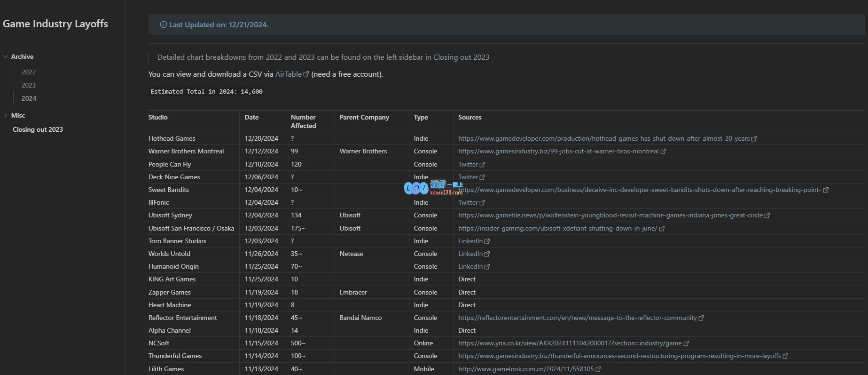Open Reflector Entertainment source link
The width and height of the screenshot is (868, 375).
click(x=578, y=318)
